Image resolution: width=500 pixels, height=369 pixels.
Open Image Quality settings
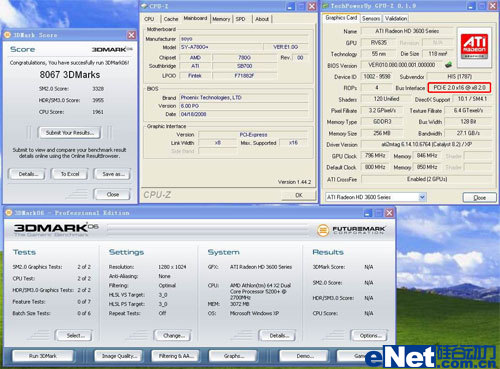(x=118, y=356)
